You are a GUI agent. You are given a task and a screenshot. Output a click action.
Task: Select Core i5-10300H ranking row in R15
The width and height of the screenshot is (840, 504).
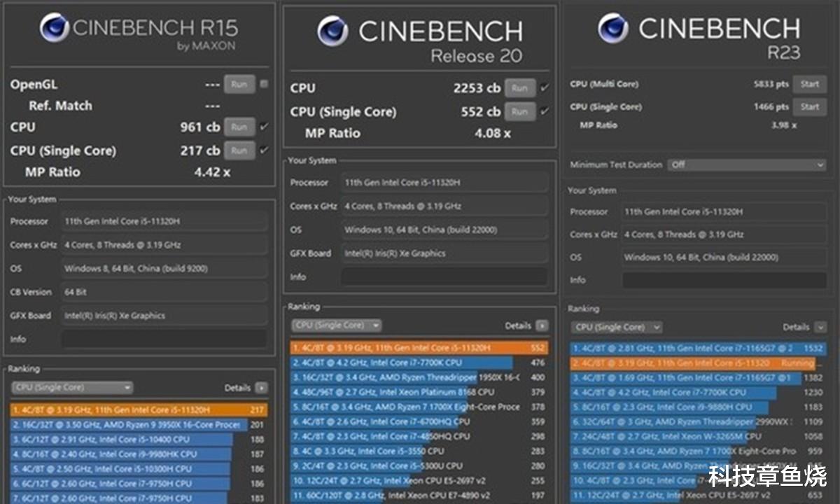(x=139, y=468)
